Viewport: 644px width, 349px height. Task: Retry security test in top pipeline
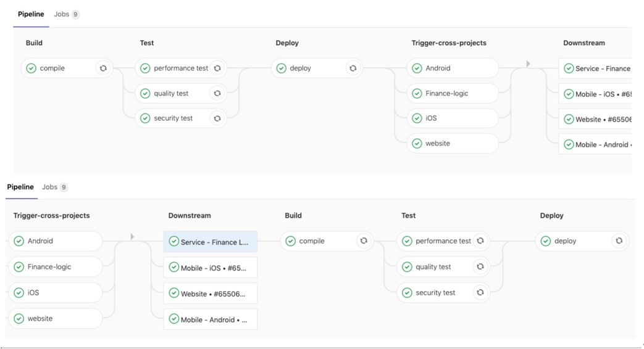click(x=217, y=118)
